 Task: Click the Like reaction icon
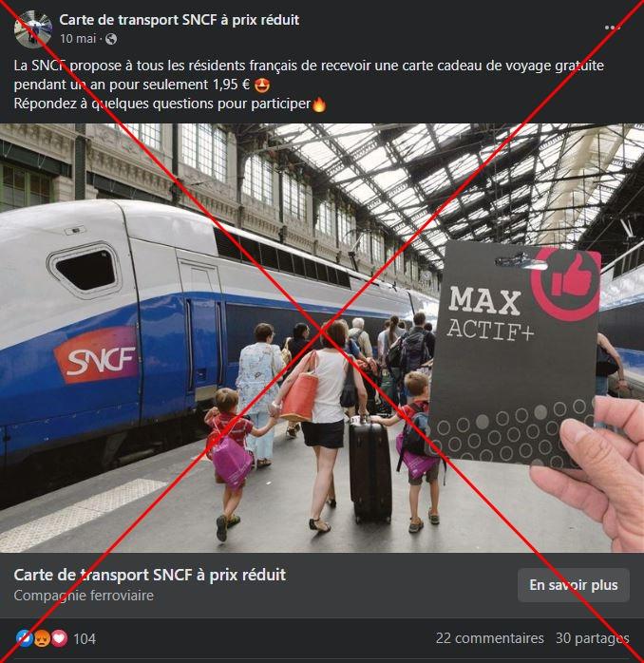click(x=24, y=638)
